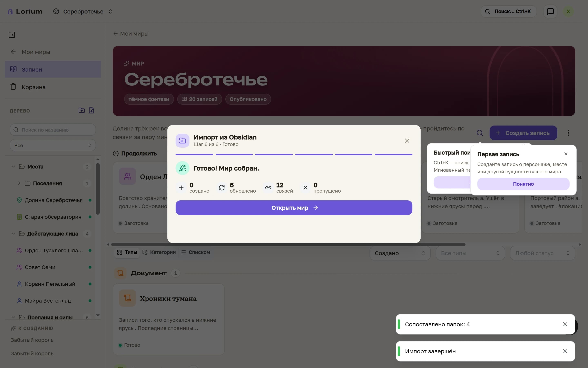Screen dimensions: 588x368
Task: Switch to the Типы view tab
Action: [x=127, y=252]
